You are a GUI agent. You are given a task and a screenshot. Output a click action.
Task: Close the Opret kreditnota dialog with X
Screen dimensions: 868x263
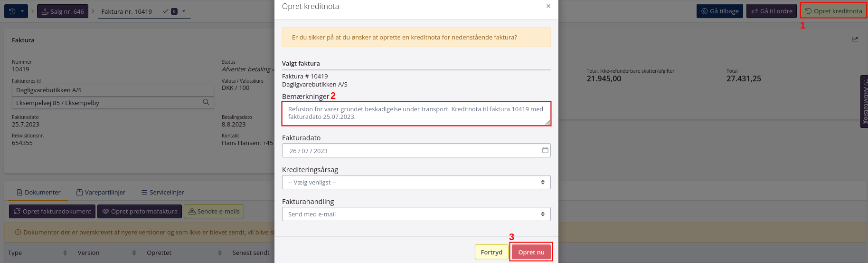(548, 6)
